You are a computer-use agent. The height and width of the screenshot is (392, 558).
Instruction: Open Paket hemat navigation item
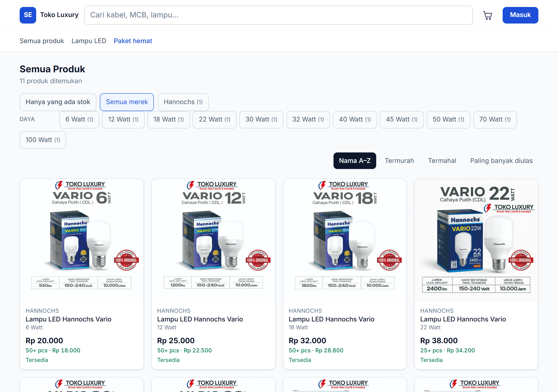coord(133,41)
